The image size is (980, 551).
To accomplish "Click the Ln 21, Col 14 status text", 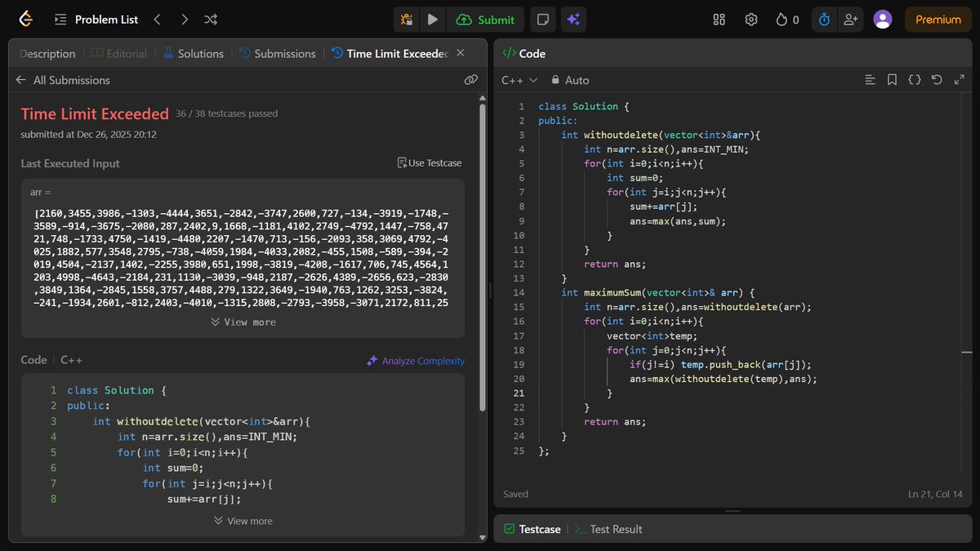I will 935,494.
